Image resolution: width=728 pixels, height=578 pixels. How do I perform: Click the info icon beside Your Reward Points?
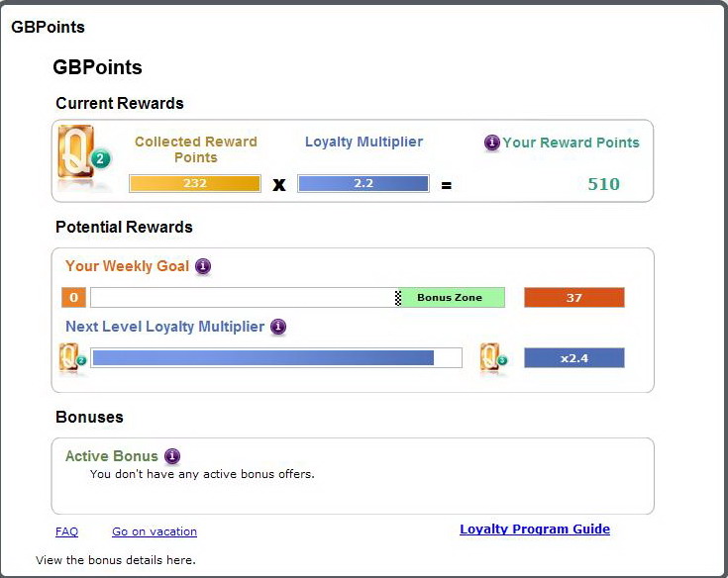click(x=491, y=143)
